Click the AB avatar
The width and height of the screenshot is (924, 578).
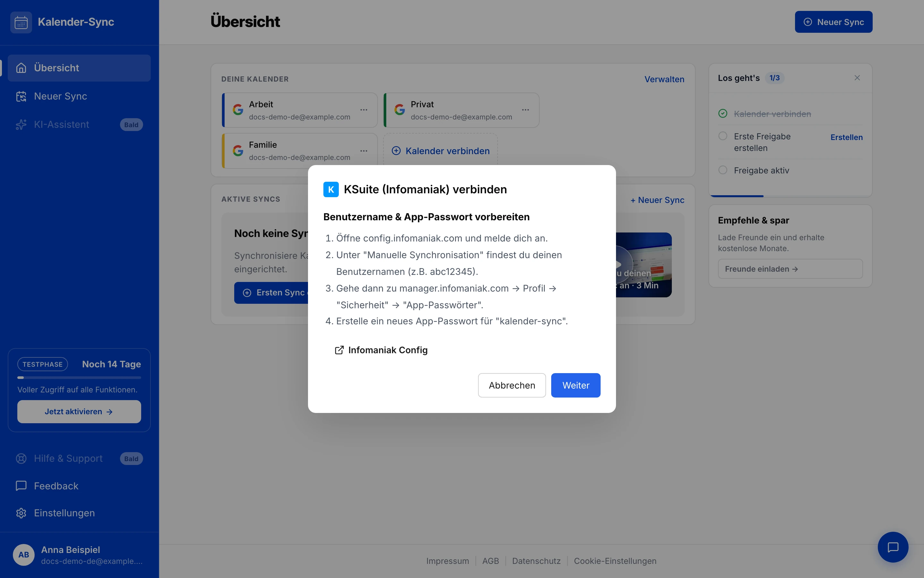24,555
